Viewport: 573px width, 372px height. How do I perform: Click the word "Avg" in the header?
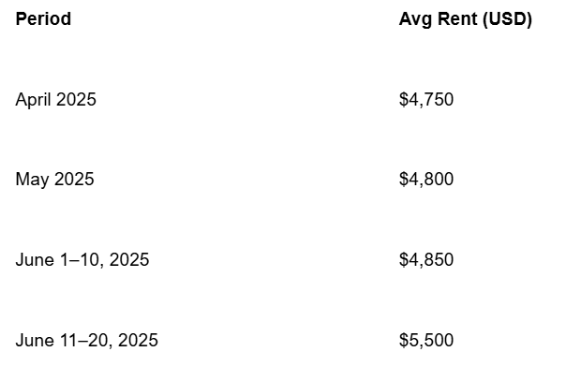coord(416,19)
